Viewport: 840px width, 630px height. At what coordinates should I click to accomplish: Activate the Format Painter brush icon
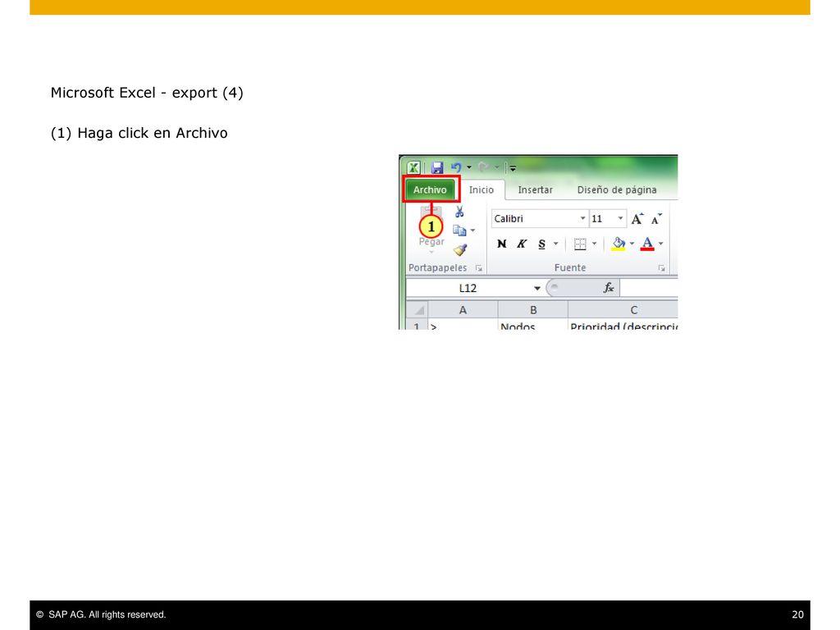coord(459,249)
